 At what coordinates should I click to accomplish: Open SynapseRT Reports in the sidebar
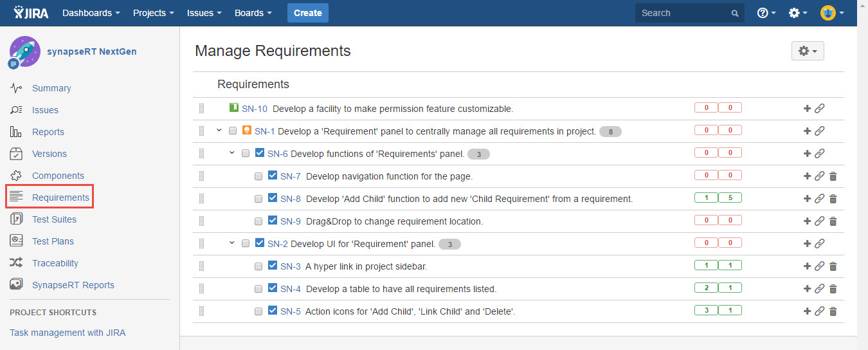coord(73,285)
